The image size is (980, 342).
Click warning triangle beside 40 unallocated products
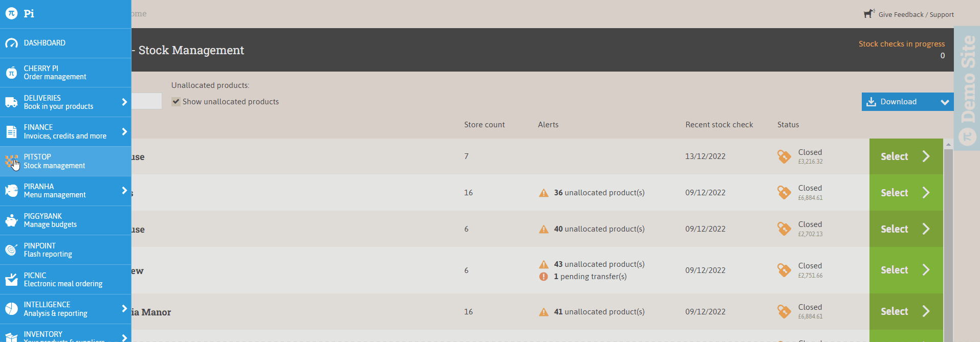click(x=543, y=229)
